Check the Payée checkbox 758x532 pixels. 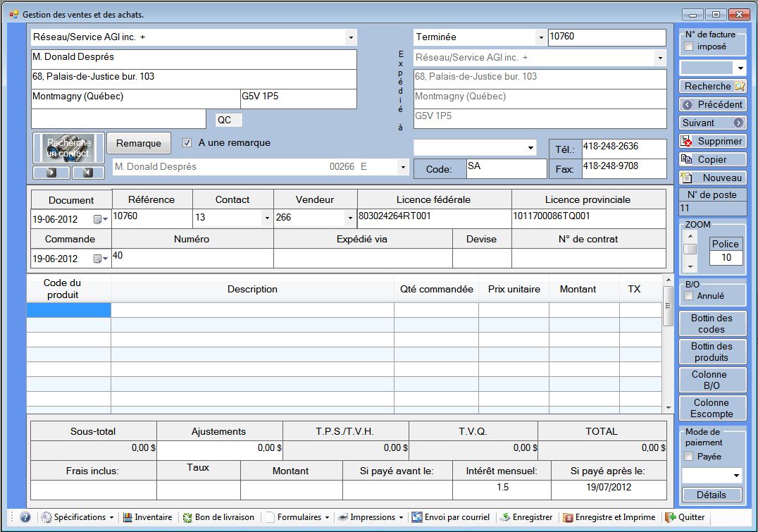[689, 457]
